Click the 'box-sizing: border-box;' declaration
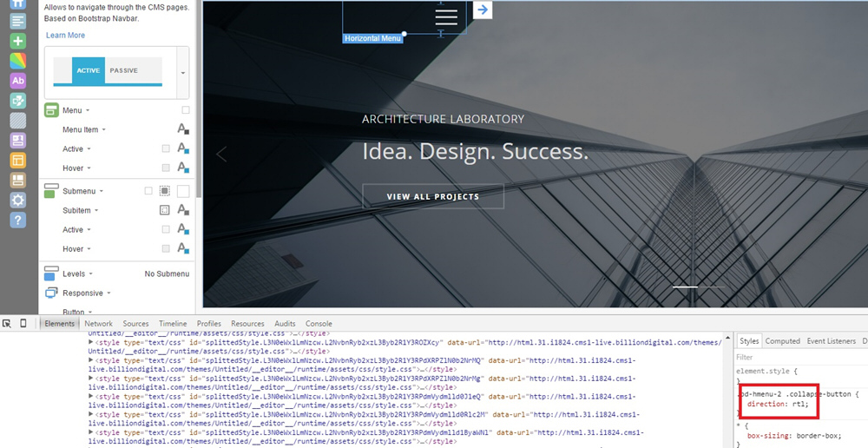 click(794, 435)
